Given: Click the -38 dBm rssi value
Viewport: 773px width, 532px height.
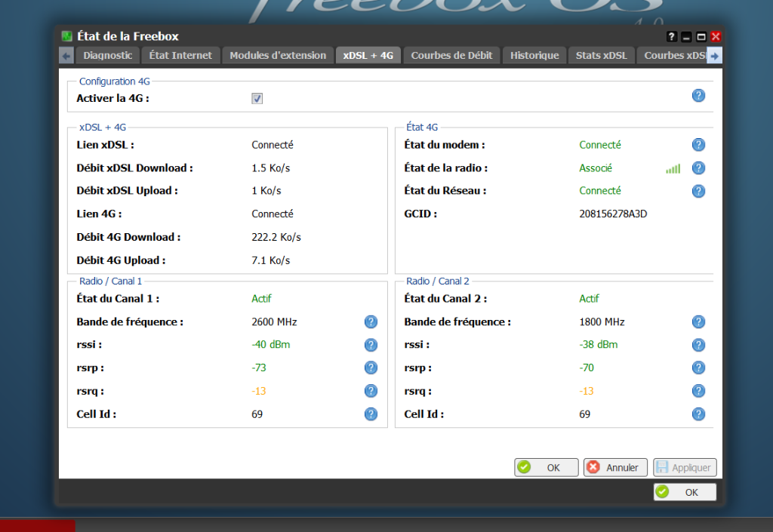Looking at the screenshot, I should pos(598,345).
